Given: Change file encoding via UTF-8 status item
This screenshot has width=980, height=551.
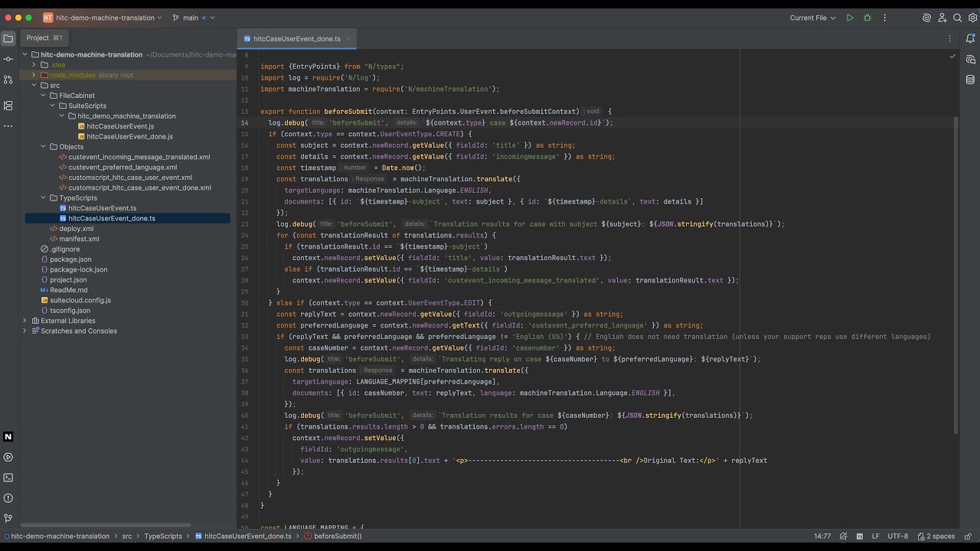Looking at the screenshot, I should click(897, 536).
